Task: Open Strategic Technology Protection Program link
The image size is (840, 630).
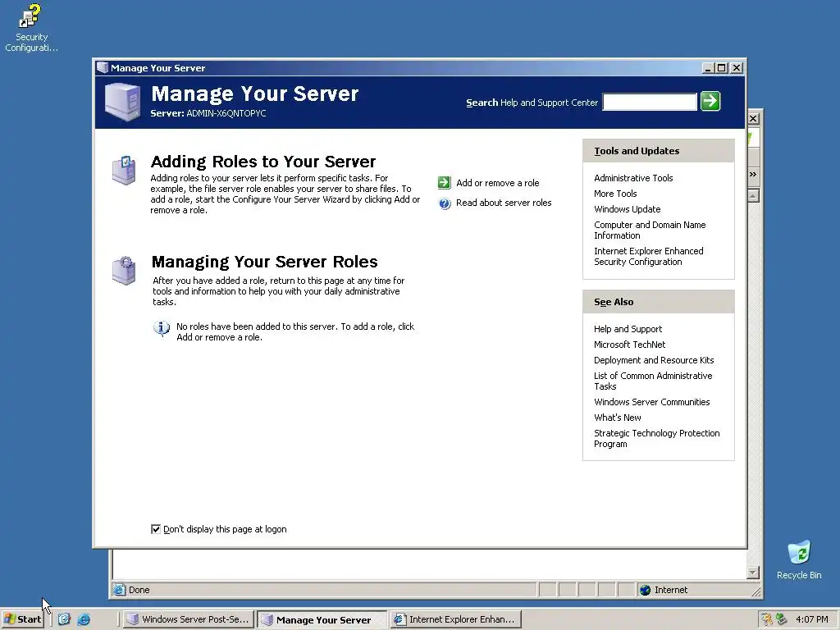Action: pyautogui.click(x=657, y=438)
